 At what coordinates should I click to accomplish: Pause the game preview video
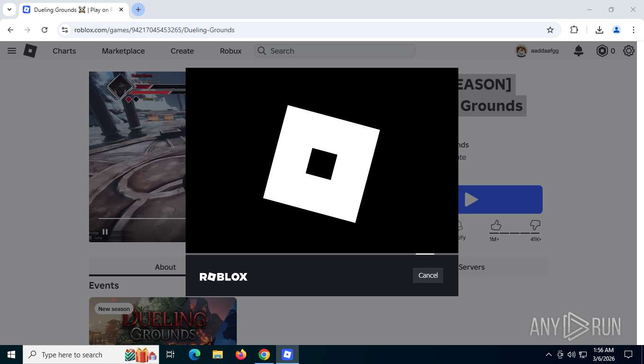pyautogui.click(x=105, y=232)
